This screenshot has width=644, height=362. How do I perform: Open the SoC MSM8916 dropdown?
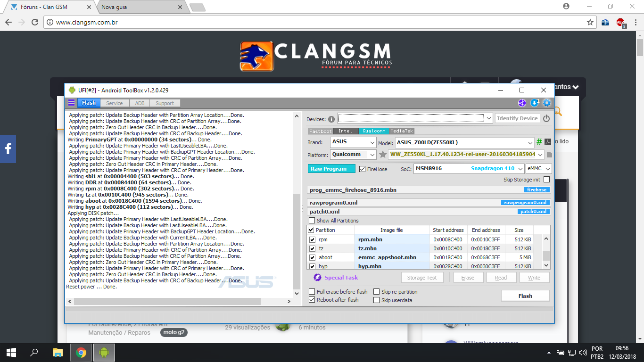[520, 169]
